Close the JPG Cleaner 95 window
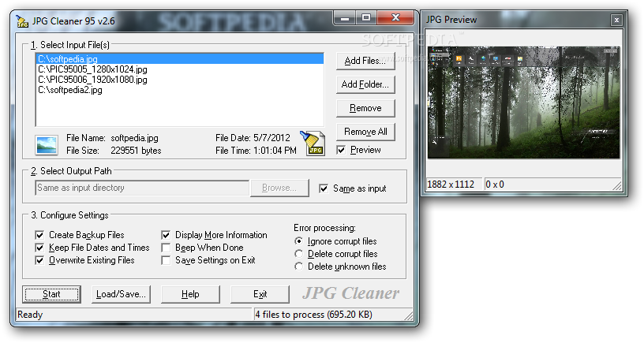 pyautogui.click(x=395, y=18)
